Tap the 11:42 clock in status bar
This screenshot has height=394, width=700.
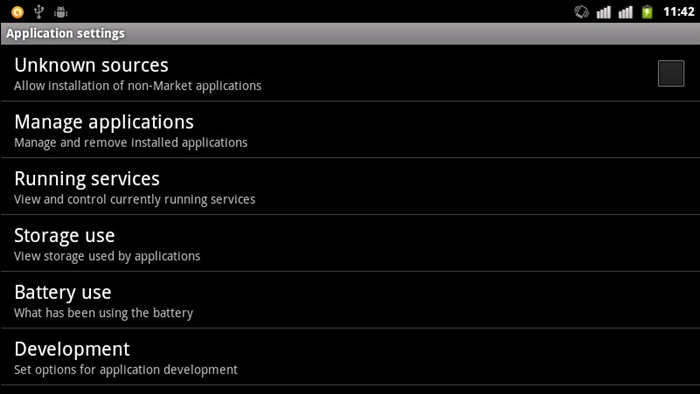(x=679, y=12)
